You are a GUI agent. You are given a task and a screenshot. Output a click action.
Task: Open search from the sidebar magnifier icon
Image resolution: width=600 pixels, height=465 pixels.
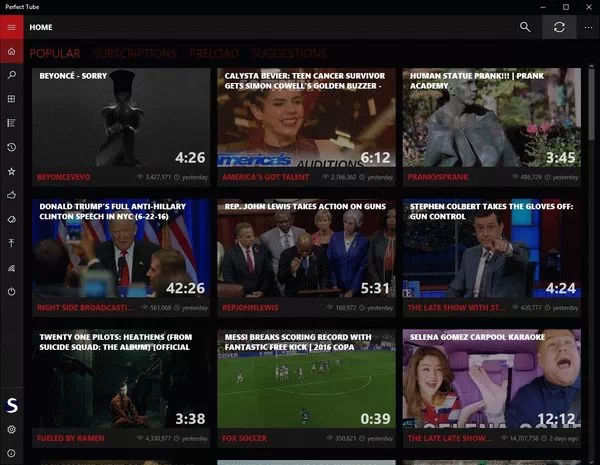click(x=11, y=75)
